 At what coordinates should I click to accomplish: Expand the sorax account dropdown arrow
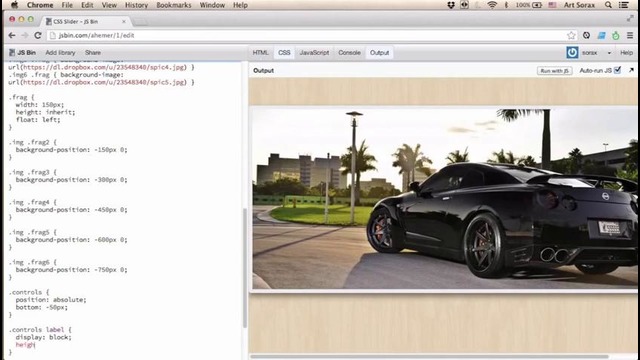[x=609, y=53]
